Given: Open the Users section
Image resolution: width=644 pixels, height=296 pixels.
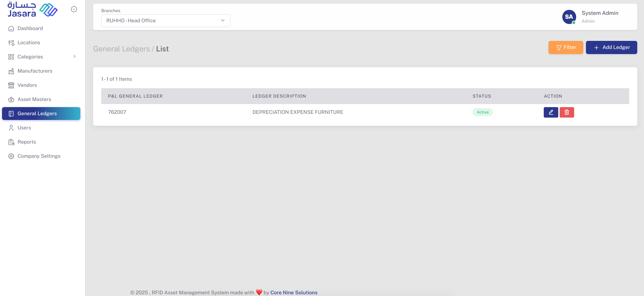Looking at the screenshot, I should [x=24, y=128].
